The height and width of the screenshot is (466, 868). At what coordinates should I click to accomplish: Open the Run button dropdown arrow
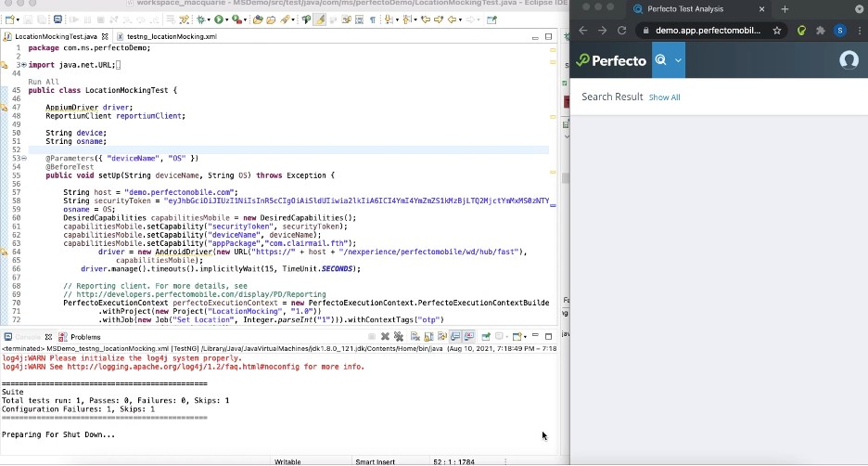click(227, 19)
